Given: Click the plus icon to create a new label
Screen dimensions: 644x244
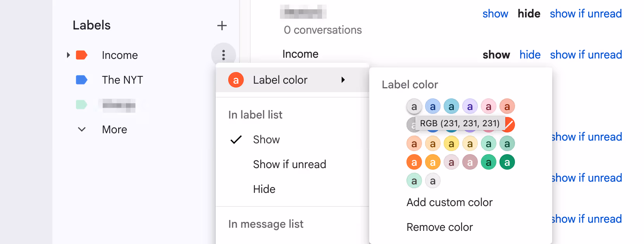Looking at the screenshot, I should click(222, 26).
